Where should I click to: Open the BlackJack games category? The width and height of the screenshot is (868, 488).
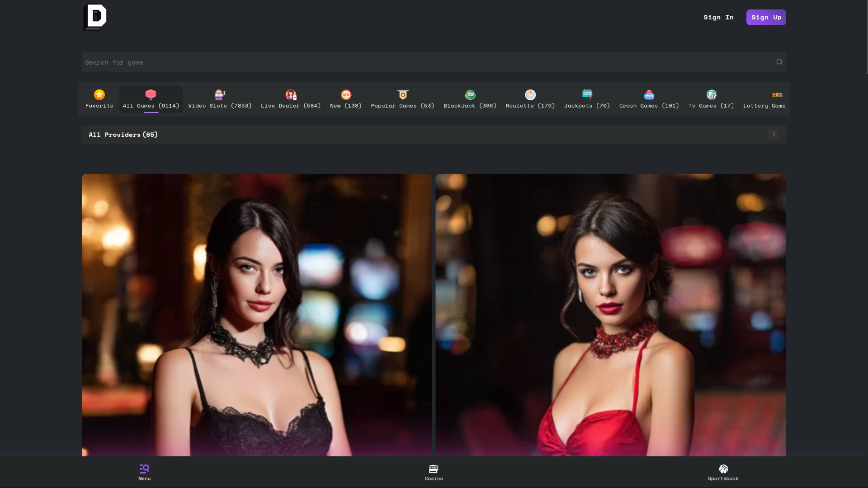[x=470, y=99]
